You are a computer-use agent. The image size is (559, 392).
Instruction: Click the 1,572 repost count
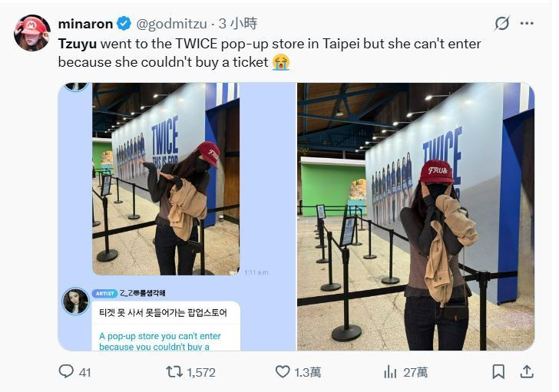pos(201,372)
